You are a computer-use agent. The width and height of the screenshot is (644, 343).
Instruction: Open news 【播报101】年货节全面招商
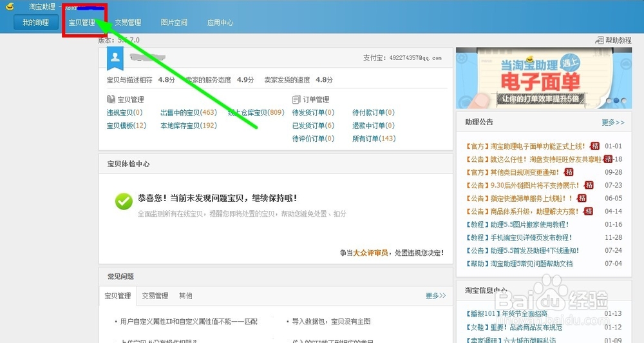click(506, 313)
